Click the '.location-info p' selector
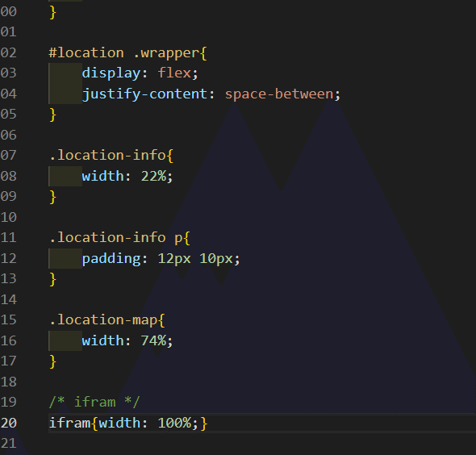This screenshot has height=455, width=476. [x=115, y=238]
